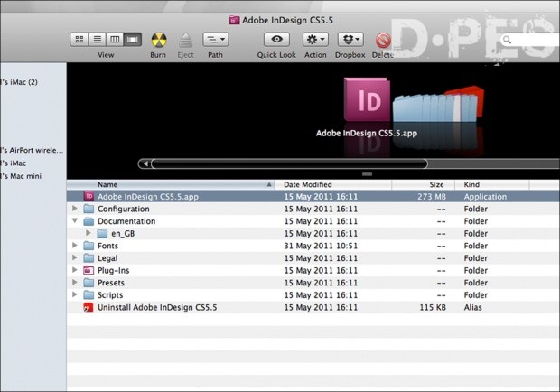The image size is (560, 392).
Task: Click the 115 KB size cell
Action: click(433, 307)
